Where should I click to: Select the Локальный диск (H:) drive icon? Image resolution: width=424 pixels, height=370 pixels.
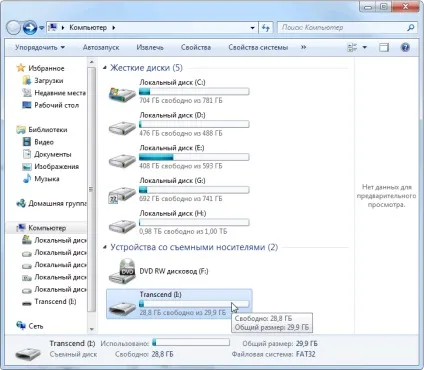tap(122, 225)
